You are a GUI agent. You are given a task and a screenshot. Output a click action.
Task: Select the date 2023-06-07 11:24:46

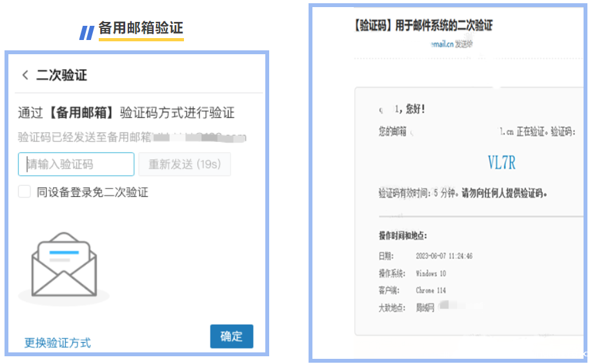[x=444, y=256]
